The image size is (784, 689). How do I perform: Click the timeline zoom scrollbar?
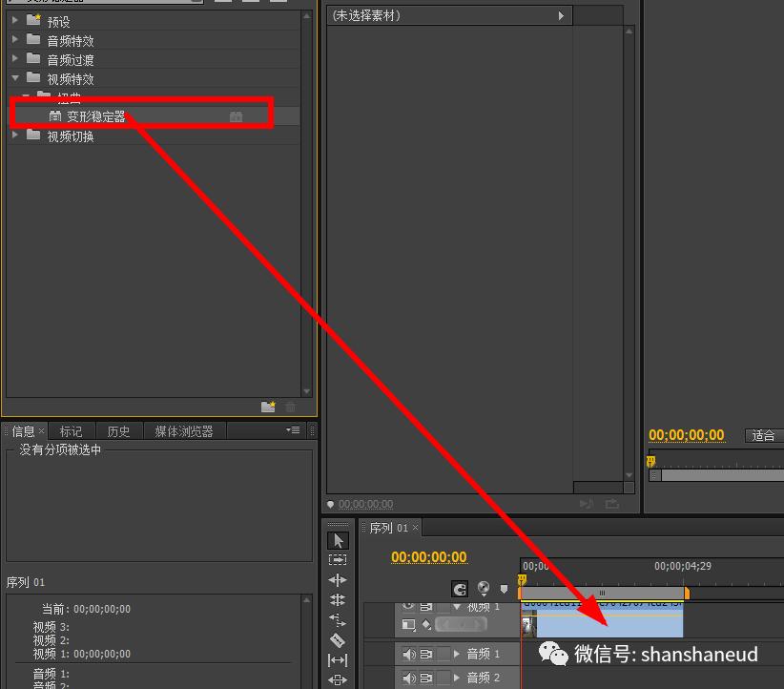coord(601,593)
